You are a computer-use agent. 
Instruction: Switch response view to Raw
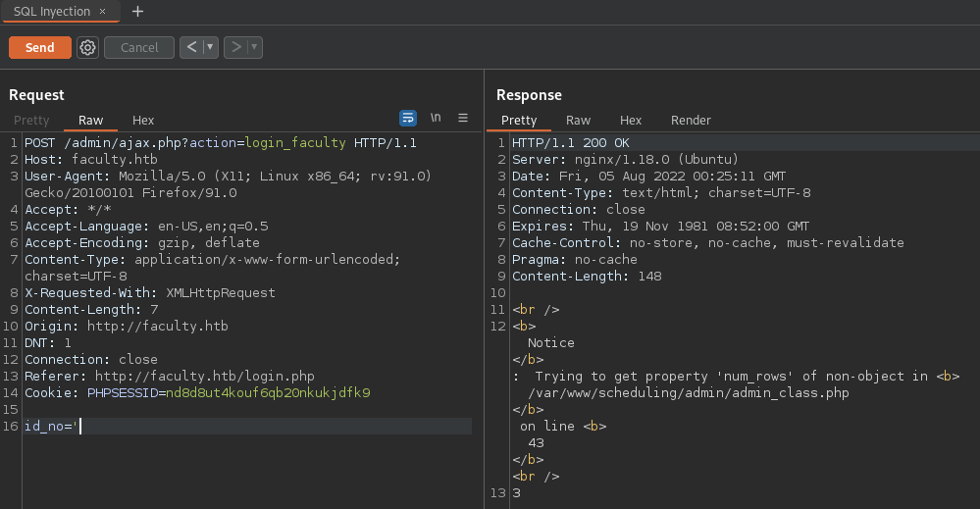[578, 121]
